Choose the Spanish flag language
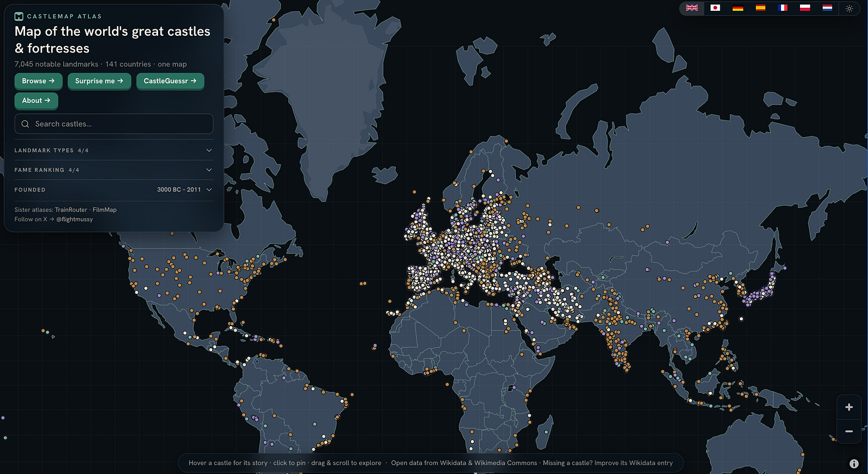Viewport: 868px width, 474px height. (x=760, y=8)
